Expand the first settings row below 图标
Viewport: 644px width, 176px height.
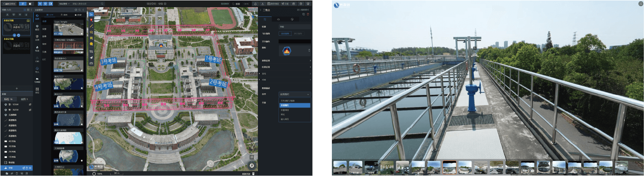click(286, 61)
